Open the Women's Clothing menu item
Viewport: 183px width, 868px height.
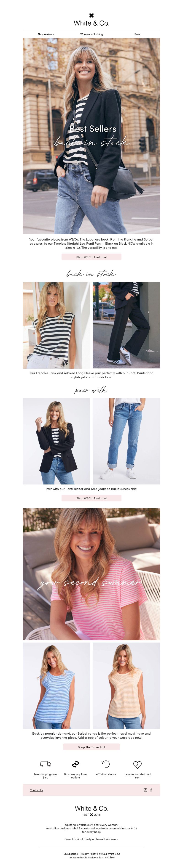(x=91, y=34)
